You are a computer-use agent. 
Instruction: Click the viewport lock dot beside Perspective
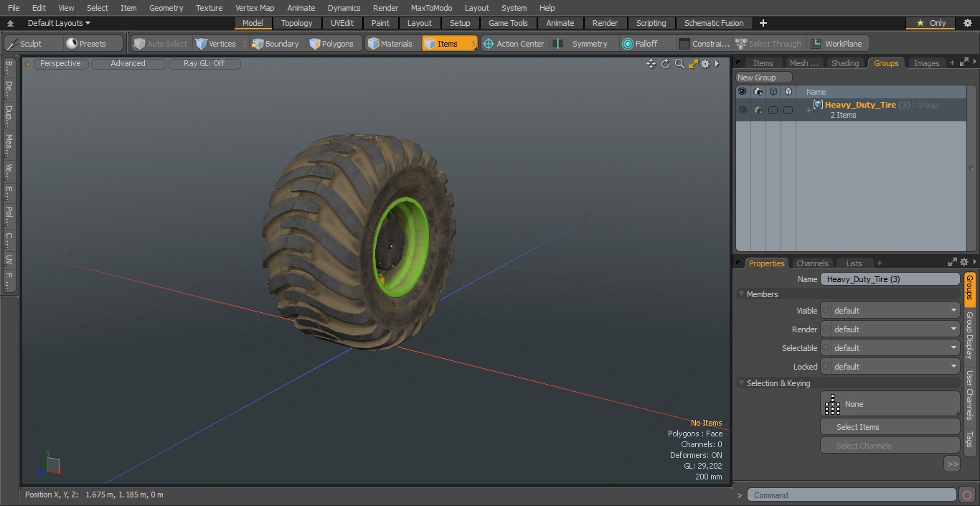tap(28, 64)
